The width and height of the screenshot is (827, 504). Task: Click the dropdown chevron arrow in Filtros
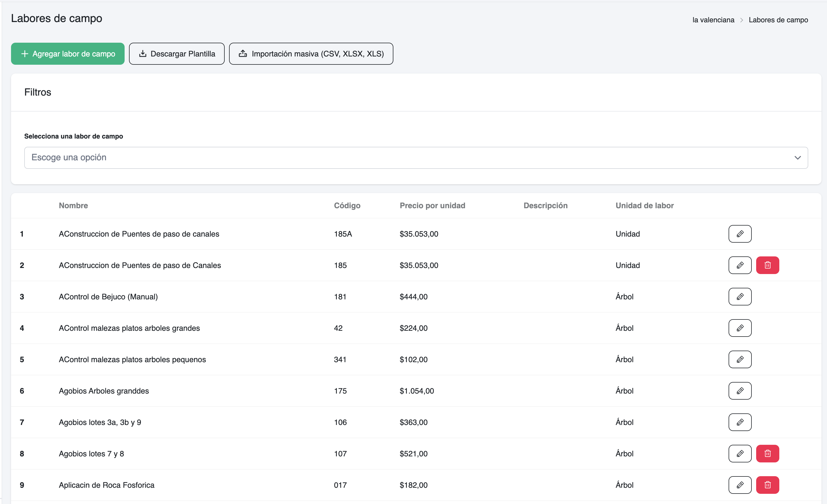pos(798,158)
